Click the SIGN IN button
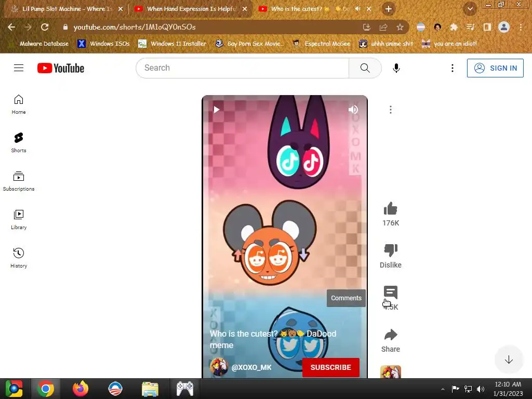The image size is (532, 399). point(495,68)
